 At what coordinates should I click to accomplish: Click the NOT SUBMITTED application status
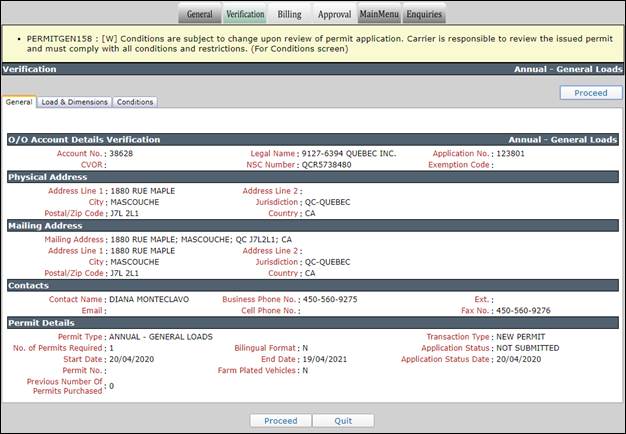click(x=528, y=348)
